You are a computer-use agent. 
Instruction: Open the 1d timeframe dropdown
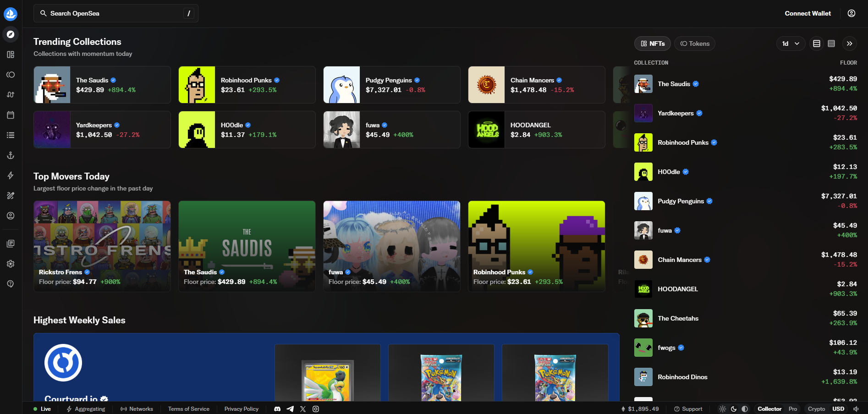pos(791,44)
